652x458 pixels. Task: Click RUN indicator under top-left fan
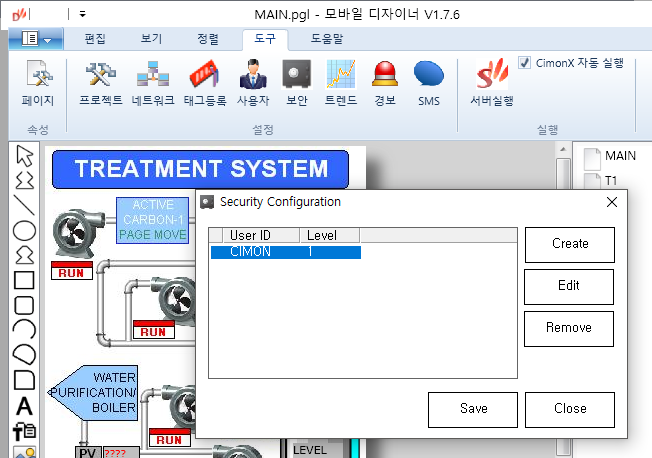tap(72, 271)
